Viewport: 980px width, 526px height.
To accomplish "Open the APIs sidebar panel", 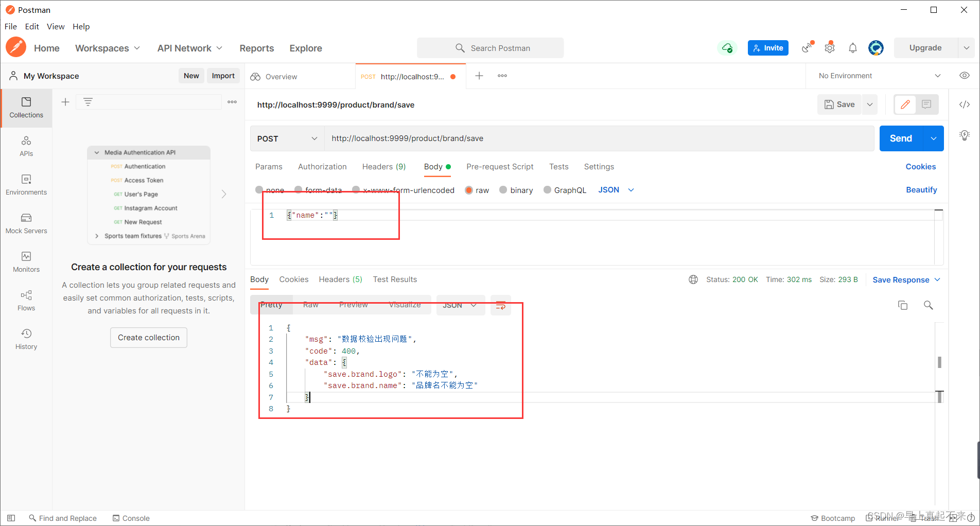I will pos(26,147).
